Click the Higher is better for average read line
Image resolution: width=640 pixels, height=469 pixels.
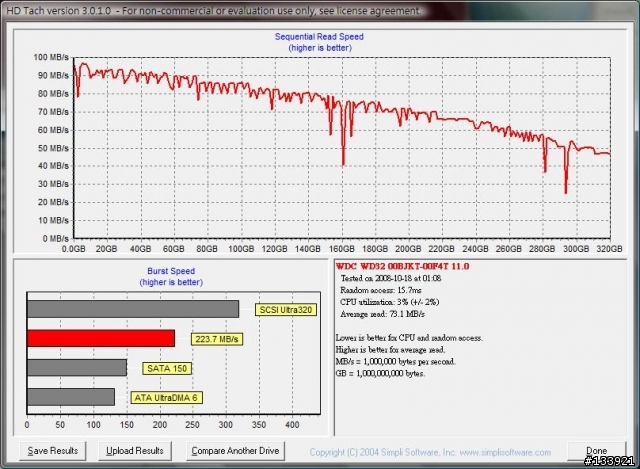coord(390,350)
